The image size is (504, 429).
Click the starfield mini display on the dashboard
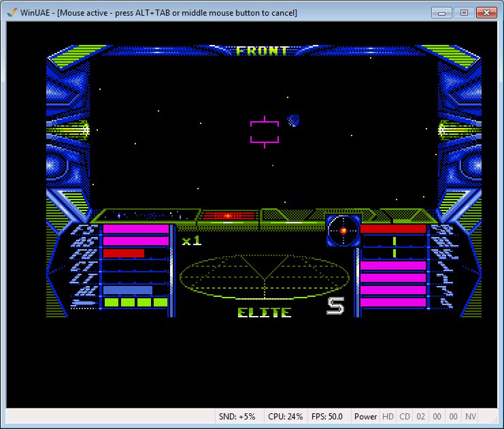pos(148,215)
